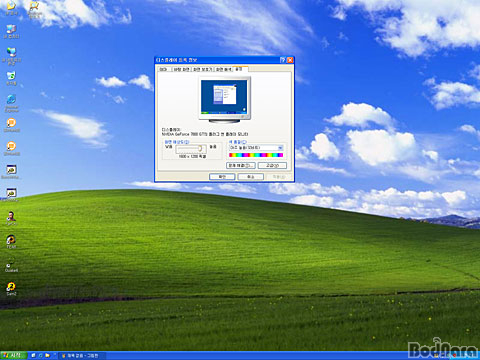480x360 pixels.
Task: Select the FarCry game shortcut icon
Action: [x=11, y=218]
